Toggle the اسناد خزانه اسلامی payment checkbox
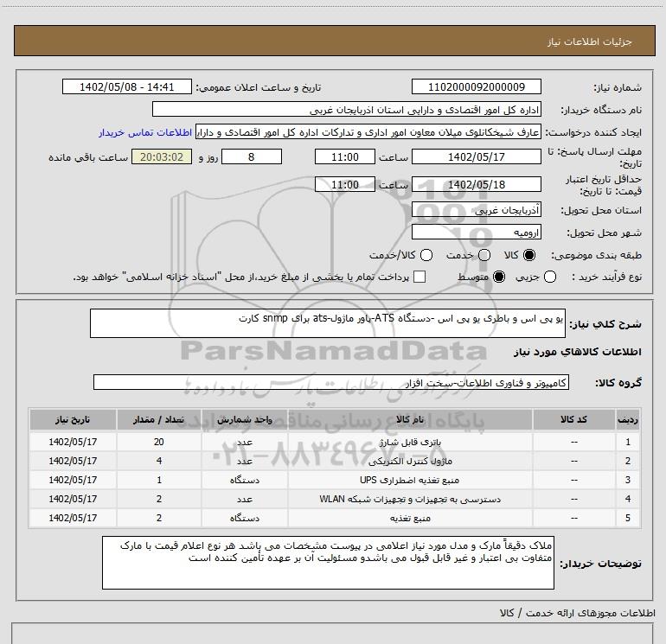Viewport: 666px width, 644px height. click(419, 277)
